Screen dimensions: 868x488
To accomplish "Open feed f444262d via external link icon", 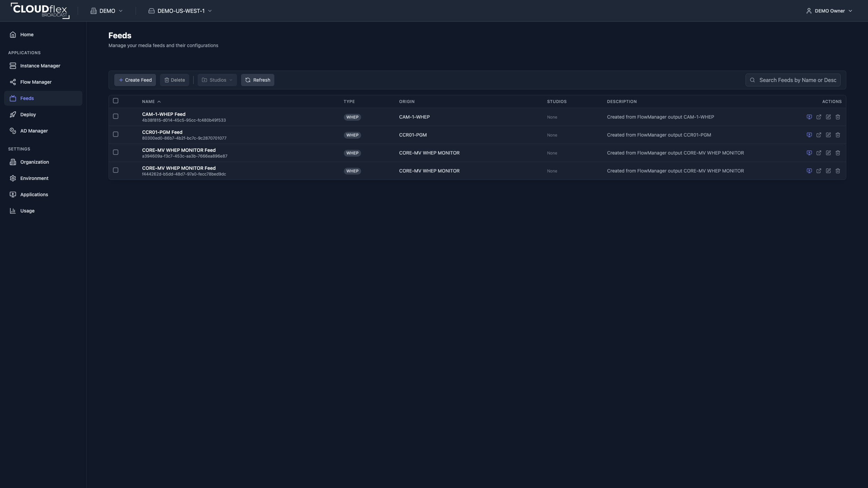I will pos(818,171).
